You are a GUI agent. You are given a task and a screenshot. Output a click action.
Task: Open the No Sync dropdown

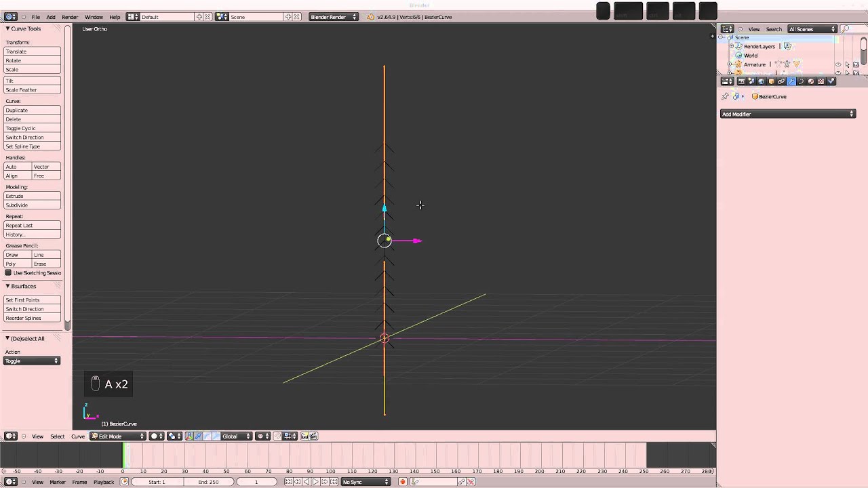[366, 482]
